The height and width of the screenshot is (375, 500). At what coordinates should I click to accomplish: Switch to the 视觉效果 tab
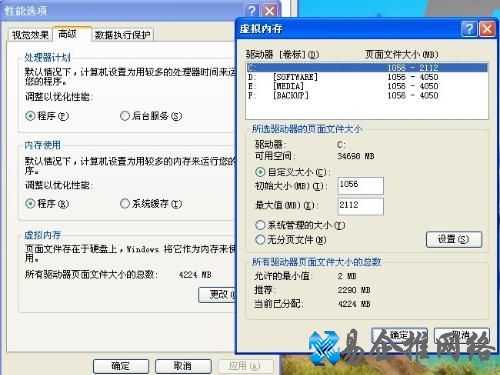(30, 35)
